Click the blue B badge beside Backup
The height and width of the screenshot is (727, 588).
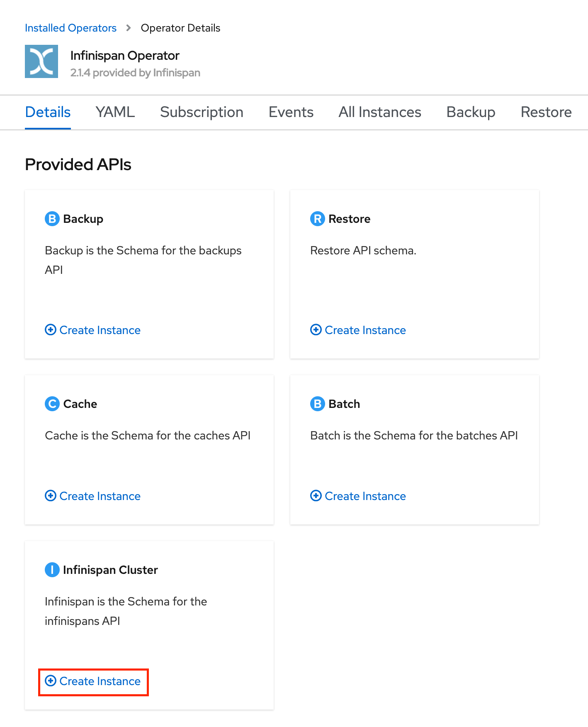pyautogui.click(x=52, y=219)
